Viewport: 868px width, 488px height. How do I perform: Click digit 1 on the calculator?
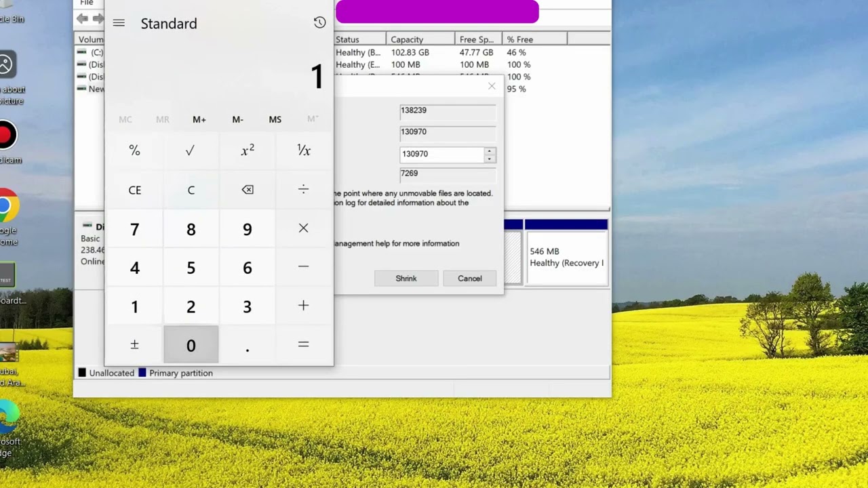click(x=134, y=306)
